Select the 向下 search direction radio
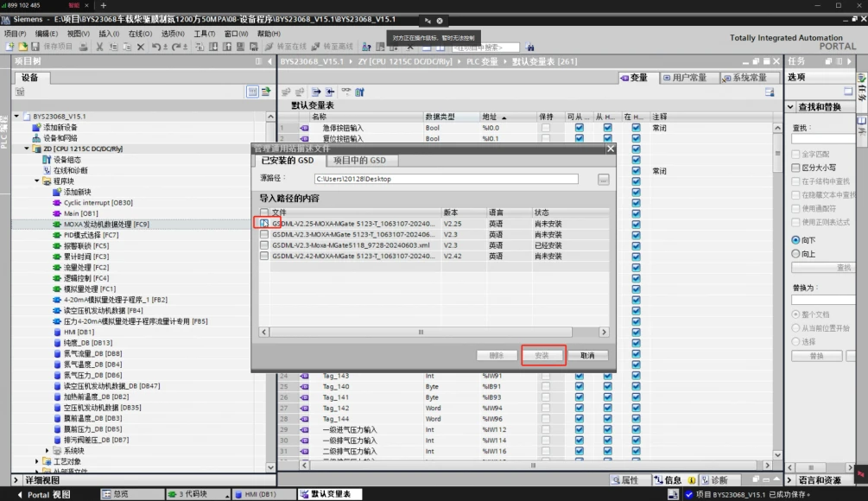The height and width of the screenshot is (501, 868). tap(795, 240)
